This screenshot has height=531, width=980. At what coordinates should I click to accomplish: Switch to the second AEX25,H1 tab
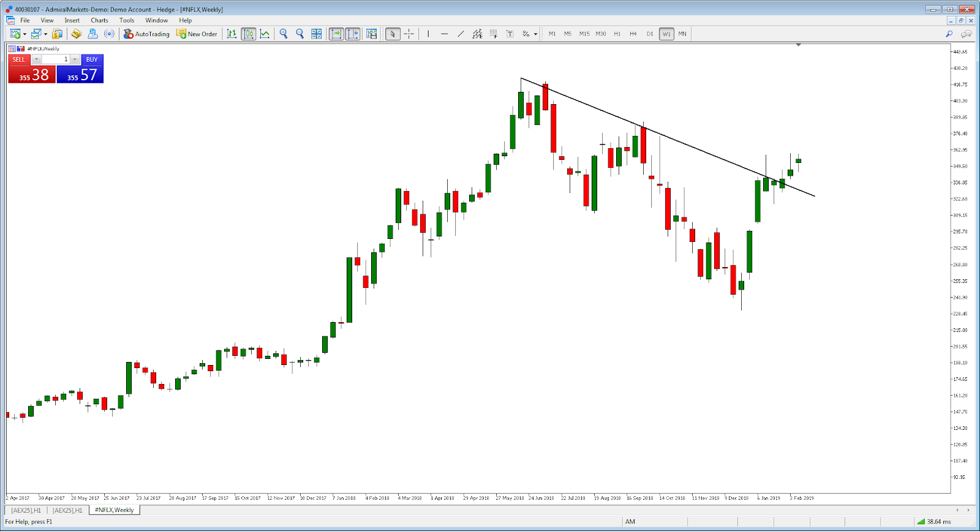point(67,510)
